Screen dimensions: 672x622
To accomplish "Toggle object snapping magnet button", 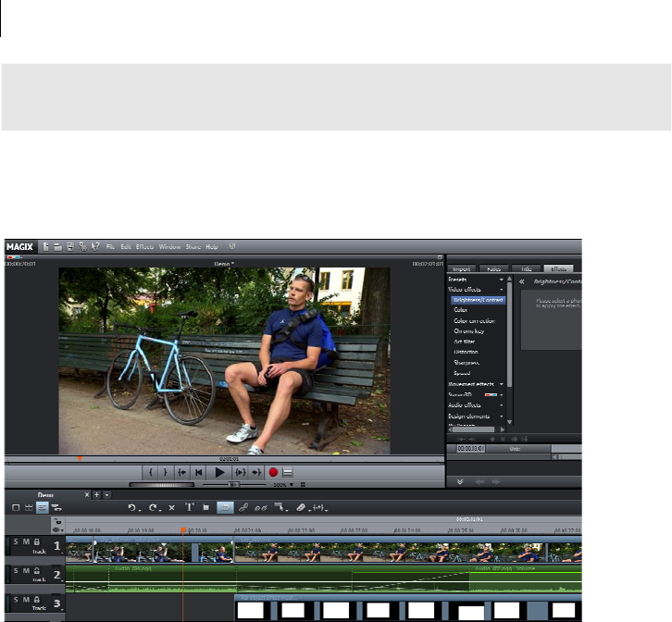I will tap(225, 507).
